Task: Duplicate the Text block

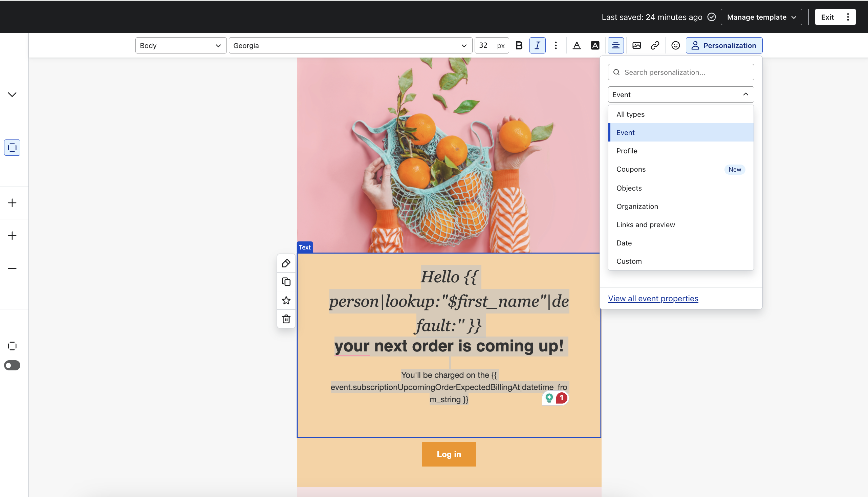Action: 286,282
